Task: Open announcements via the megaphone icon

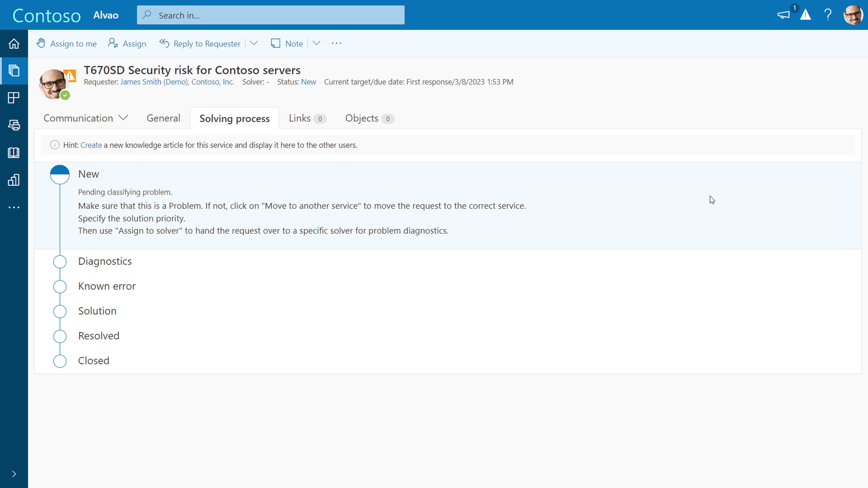Action: 783,15
